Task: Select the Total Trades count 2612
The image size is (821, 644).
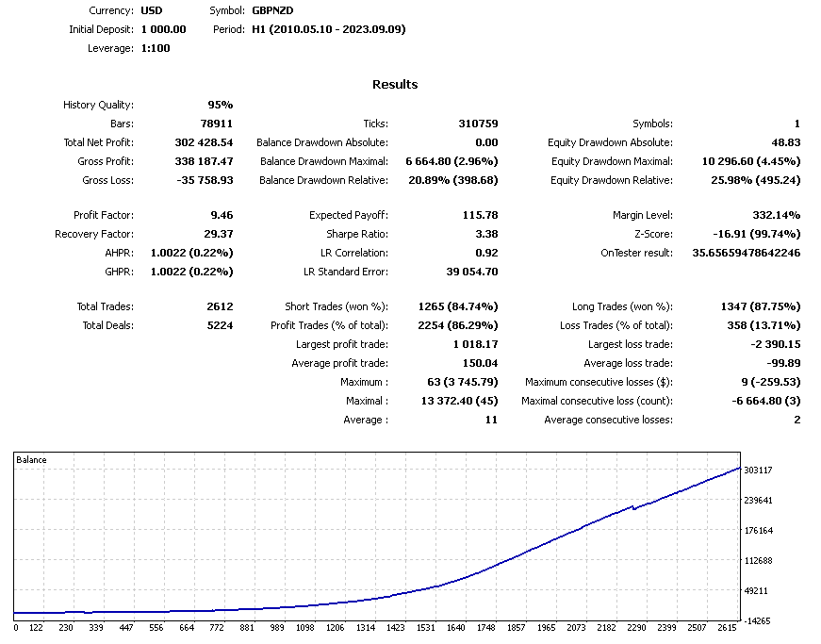Action: (220, 306)
